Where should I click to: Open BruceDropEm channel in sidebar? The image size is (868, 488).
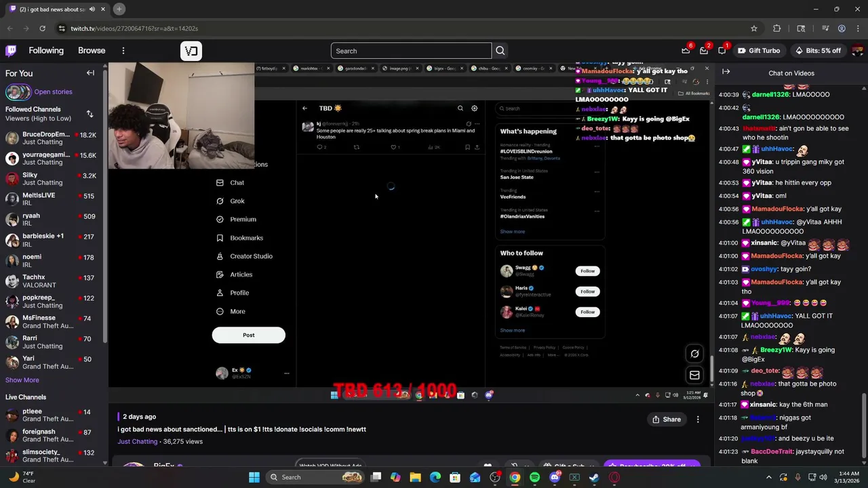[51, 138]
